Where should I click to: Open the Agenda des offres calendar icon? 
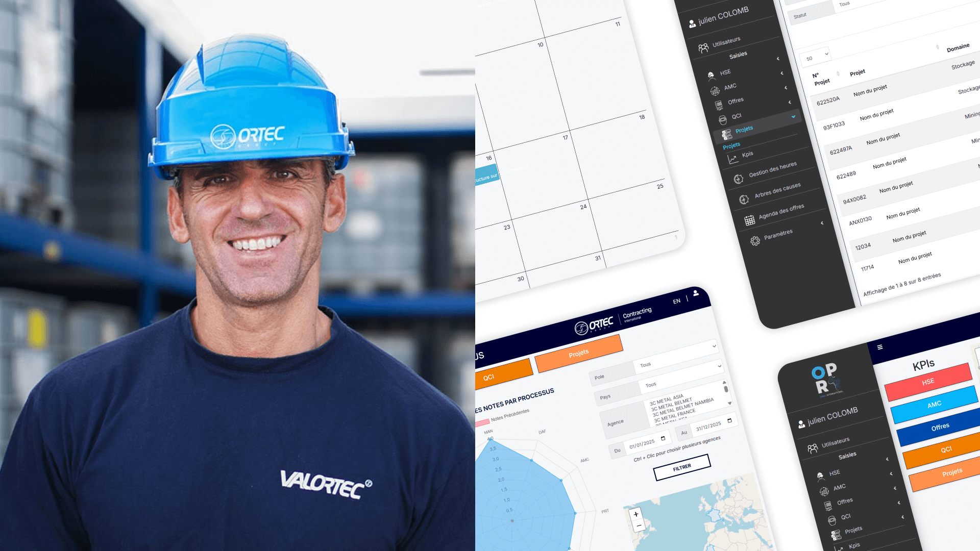[749, 220]
